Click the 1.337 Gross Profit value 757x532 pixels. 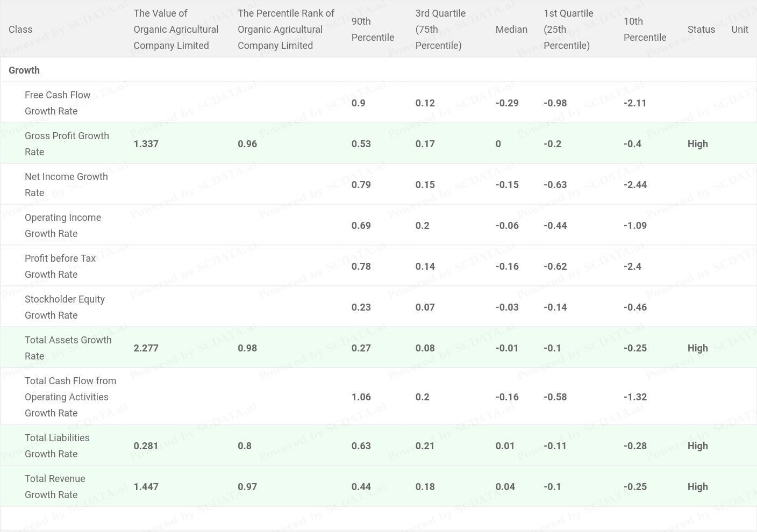146,144
